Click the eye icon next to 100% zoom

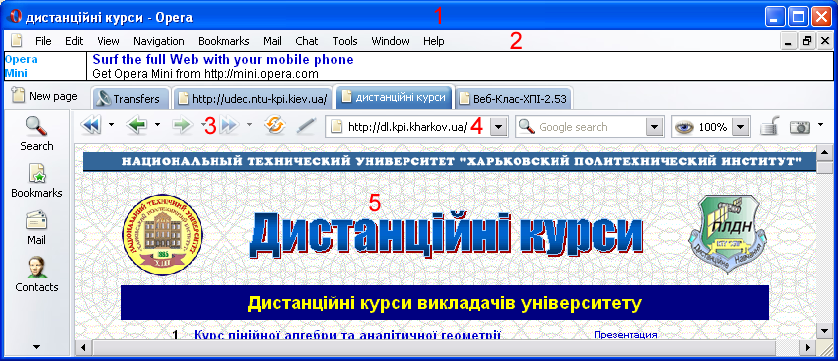coord(684,127)
